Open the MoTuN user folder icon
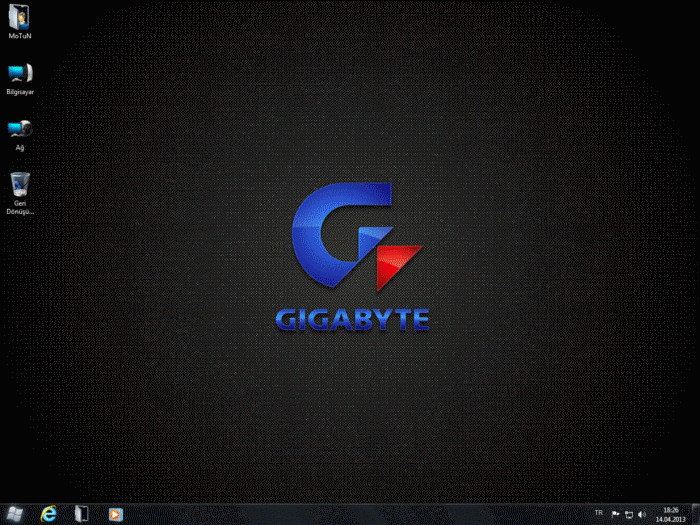Viewport: 700px width, 525px height. click(x=19, y=21)
